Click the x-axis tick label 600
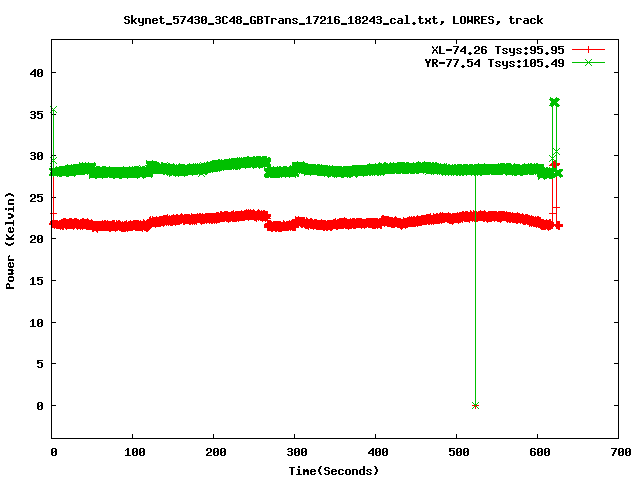This screenshot has width=640, height=480. point(540,452)
